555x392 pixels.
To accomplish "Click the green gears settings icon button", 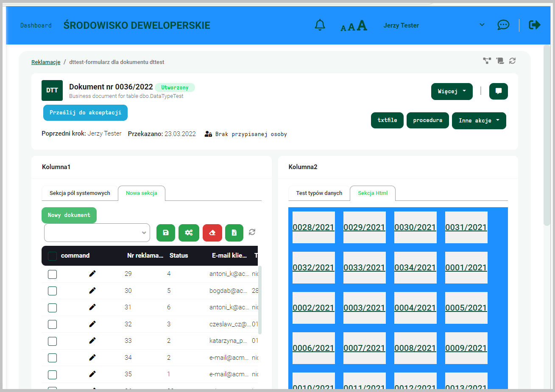I will tap(189, 233).
